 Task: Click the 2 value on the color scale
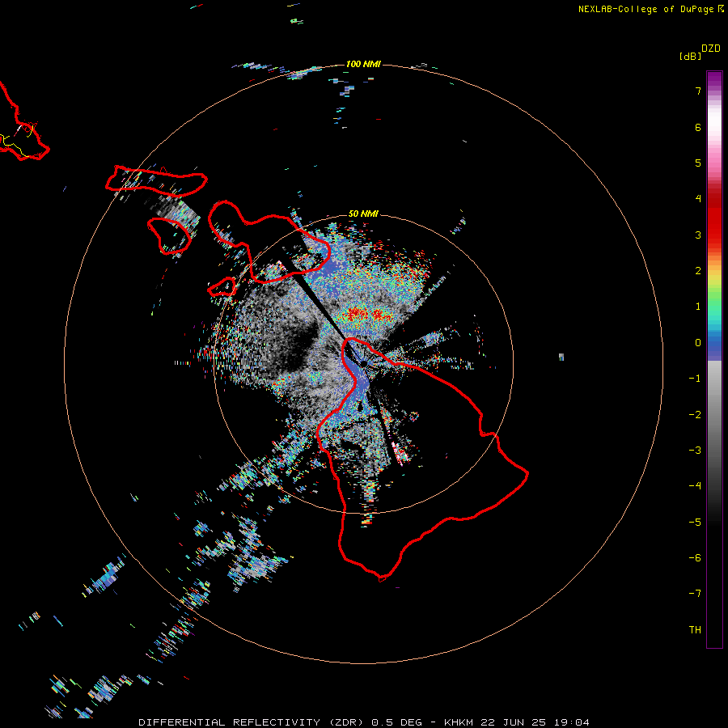tap(698, 271)
